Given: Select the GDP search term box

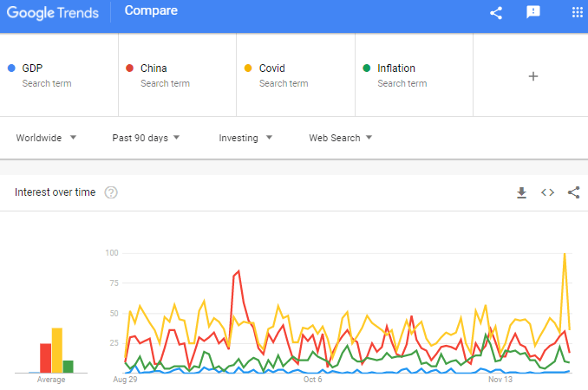Looking at the screenshot, I should (x=59, y=75).
